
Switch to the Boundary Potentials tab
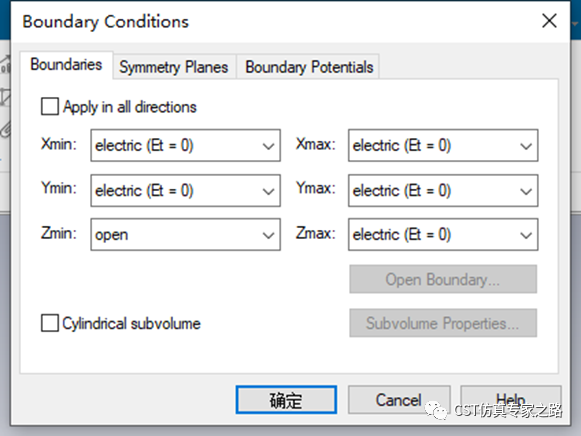click(x=309, y=67)
